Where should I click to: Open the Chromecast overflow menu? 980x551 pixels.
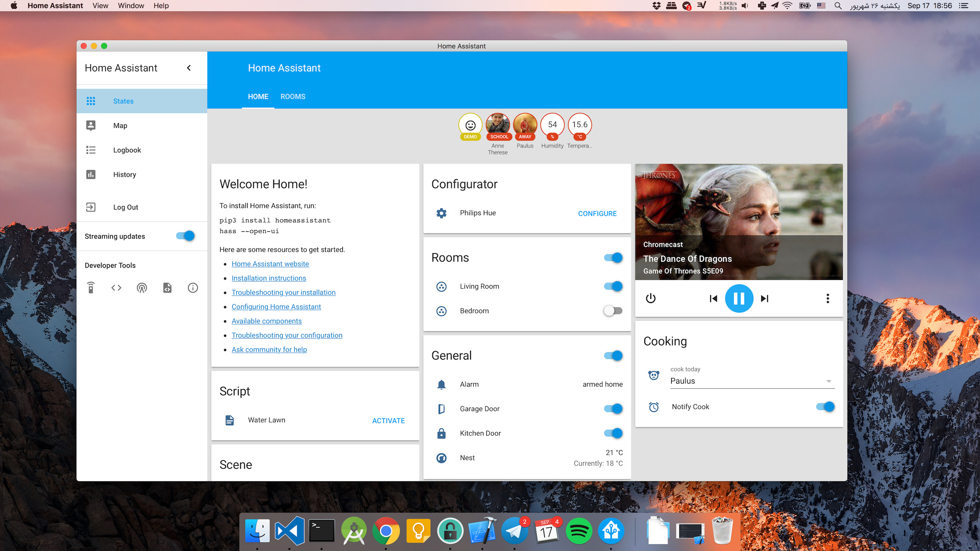(828, 298)
